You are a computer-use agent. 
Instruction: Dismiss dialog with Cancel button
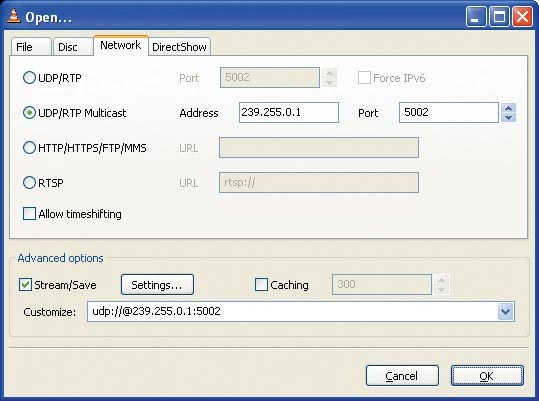click(402, 376)
